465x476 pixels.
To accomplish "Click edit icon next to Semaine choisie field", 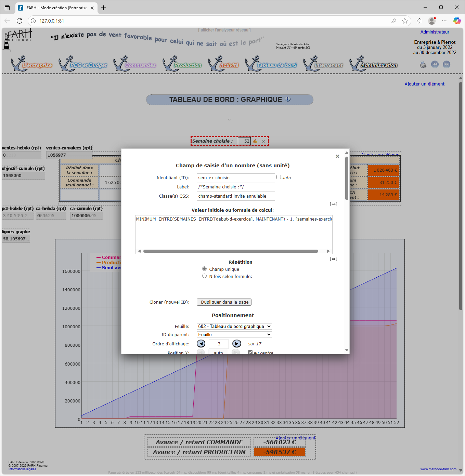I will (255, 141).
